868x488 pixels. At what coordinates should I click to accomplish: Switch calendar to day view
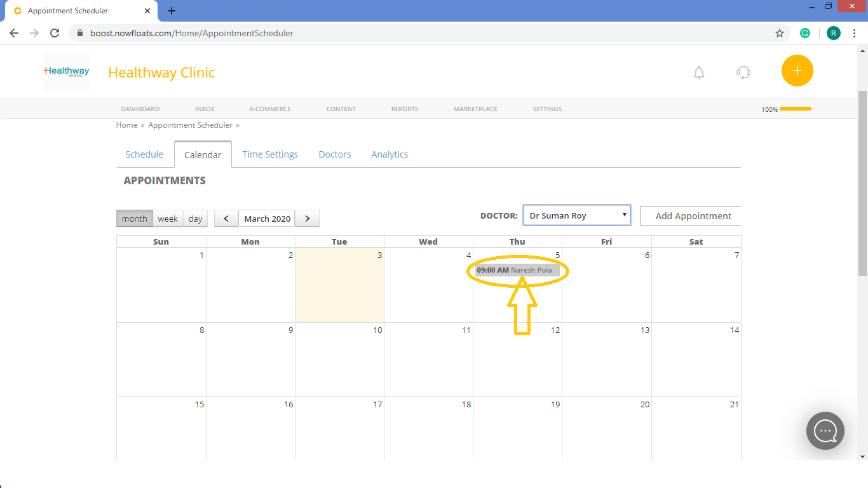tap(196, 219)
